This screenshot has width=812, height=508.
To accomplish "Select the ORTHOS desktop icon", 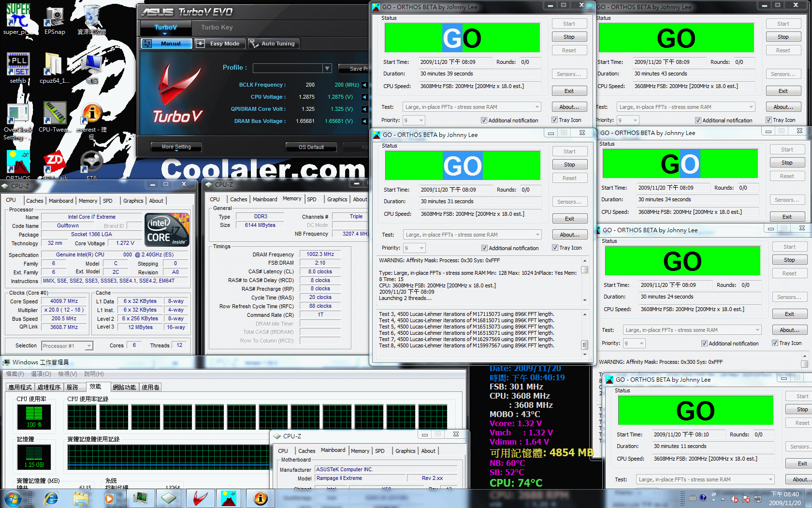I will tap(18, 165).
